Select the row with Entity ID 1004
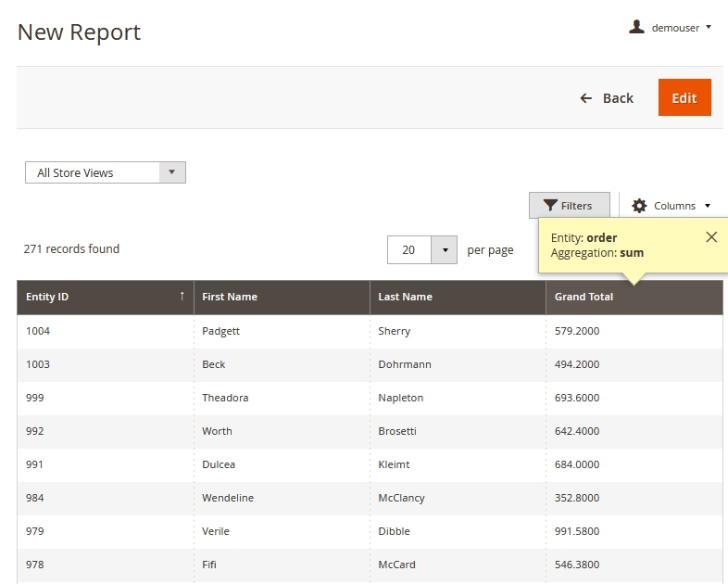 click(39, 331)
